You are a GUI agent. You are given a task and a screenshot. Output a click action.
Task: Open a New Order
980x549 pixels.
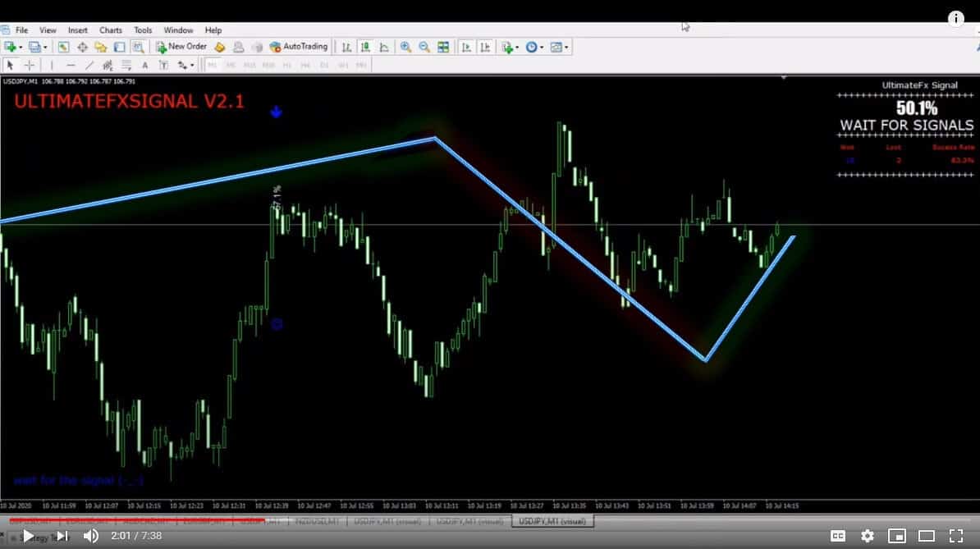click(182, 47)
